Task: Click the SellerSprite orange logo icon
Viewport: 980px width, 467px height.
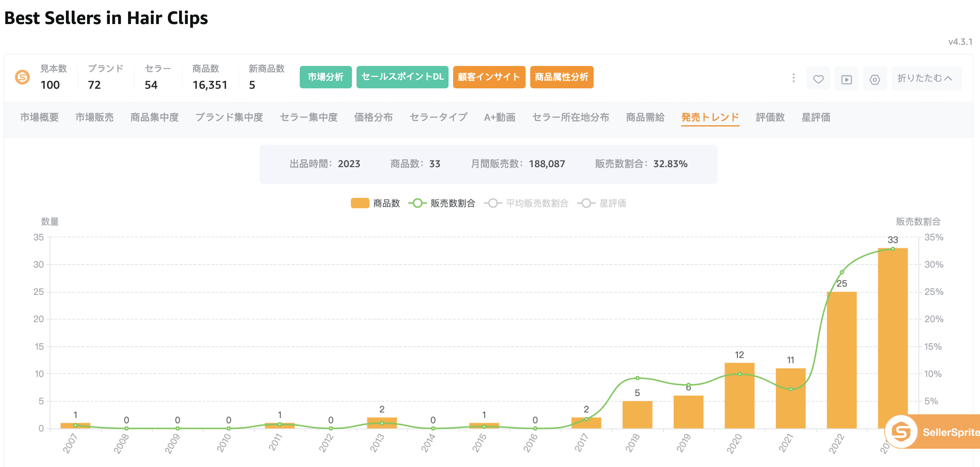Action: [x=22, y=77]
